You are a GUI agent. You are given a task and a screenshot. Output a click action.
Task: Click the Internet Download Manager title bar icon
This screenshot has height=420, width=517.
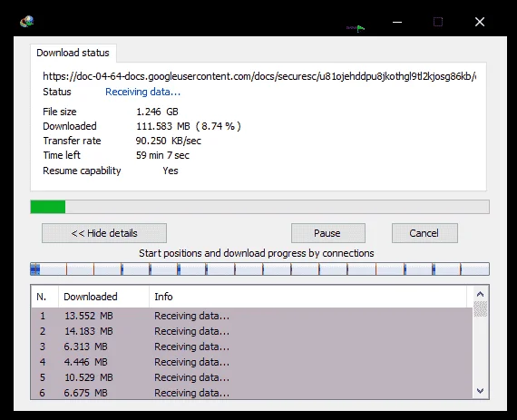pyautogui.click(x=27, y=22)
